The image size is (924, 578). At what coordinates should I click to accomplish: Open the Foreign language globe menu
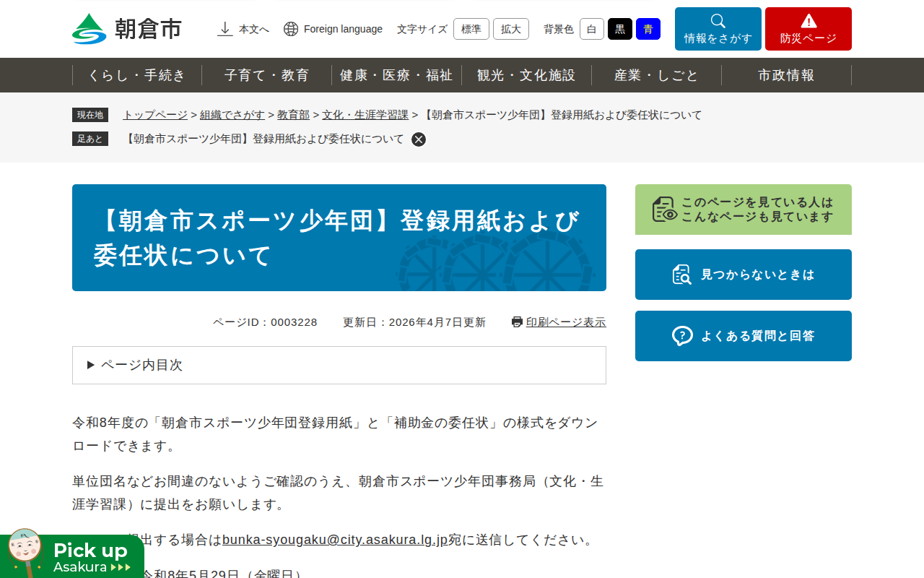pos(290,29)
